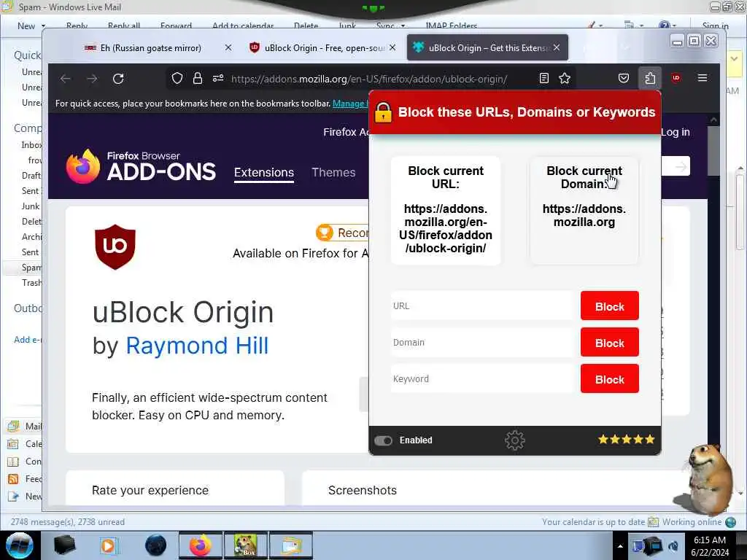Show hidden system tray icons
The height and width of the screenshot is (560, 747).
[x=620, y=546]
